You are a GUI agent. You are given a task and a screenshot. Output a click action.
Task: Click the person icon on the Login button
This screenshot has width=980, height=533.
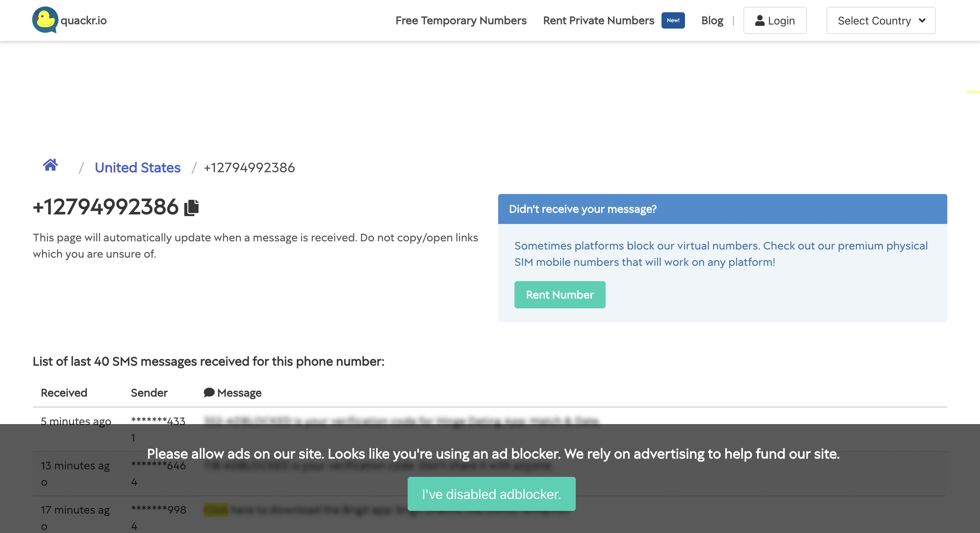pos(759,21)
